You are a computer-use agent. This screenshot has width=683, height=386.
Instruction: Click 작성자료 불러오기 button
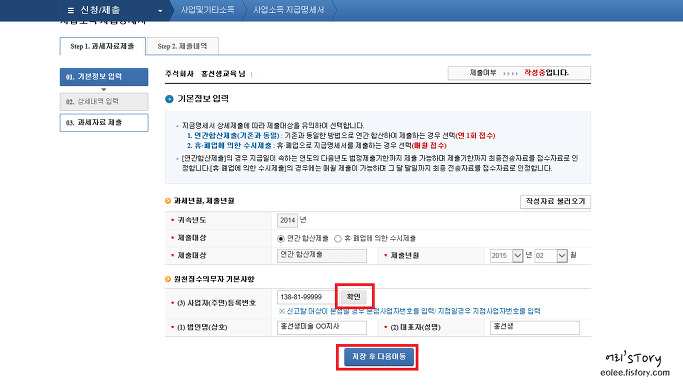tap(555, 201)
